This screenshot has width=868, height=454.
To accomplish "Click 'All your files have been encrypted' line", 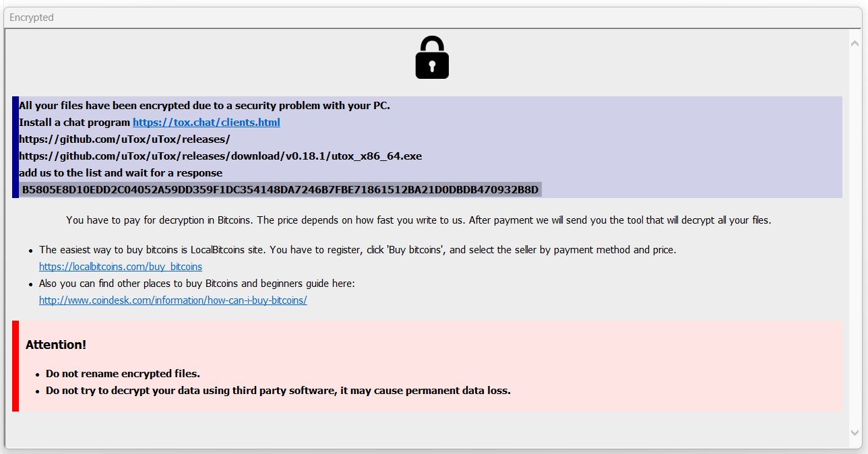I will [x=204, y=106].
